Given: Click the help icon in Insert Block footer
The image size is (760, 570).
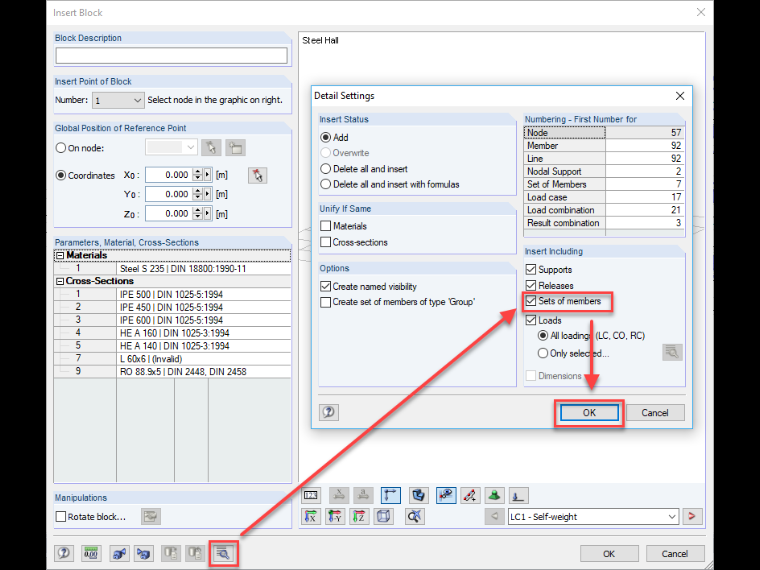Looking at the screenshot, I should pos(63,553).
